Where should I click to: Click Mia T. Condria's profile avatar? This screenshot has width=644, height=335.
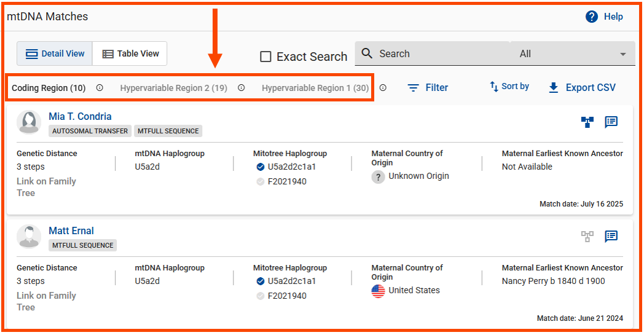pyautogui.click(x=29, y=122)
